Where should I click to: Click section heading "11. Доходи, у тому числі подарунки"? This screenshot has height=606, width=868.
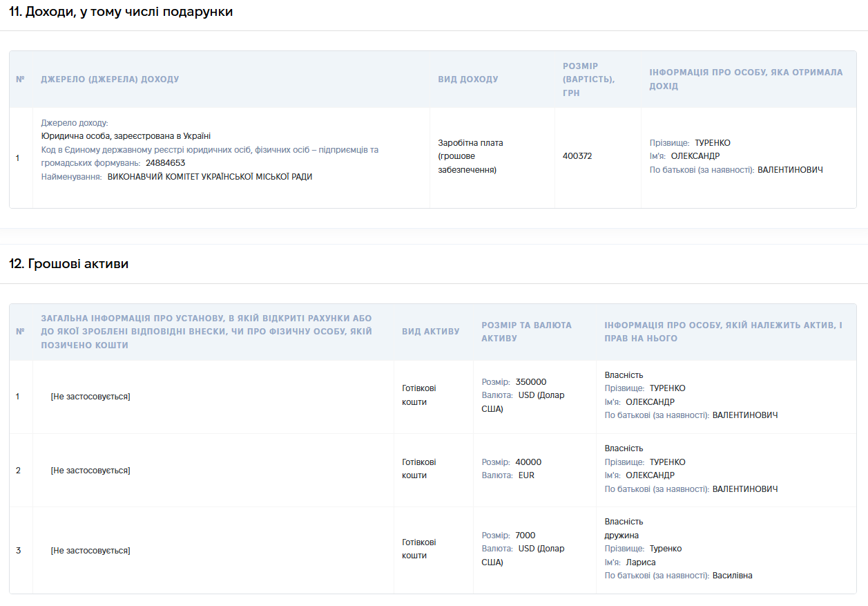pyautogui.click(x=121, y=12)
